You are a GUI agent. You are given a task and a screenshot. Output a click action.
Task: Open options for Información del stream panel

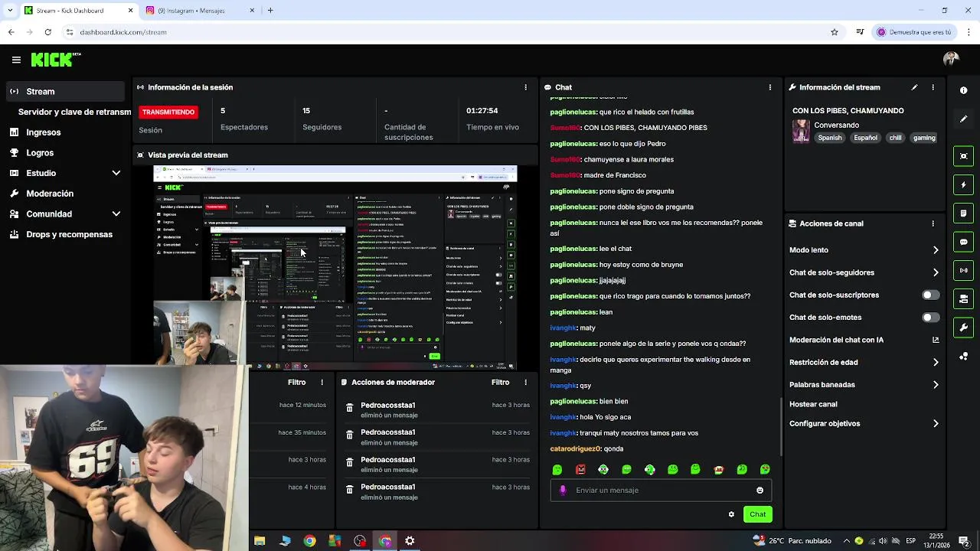pos(933,87)
